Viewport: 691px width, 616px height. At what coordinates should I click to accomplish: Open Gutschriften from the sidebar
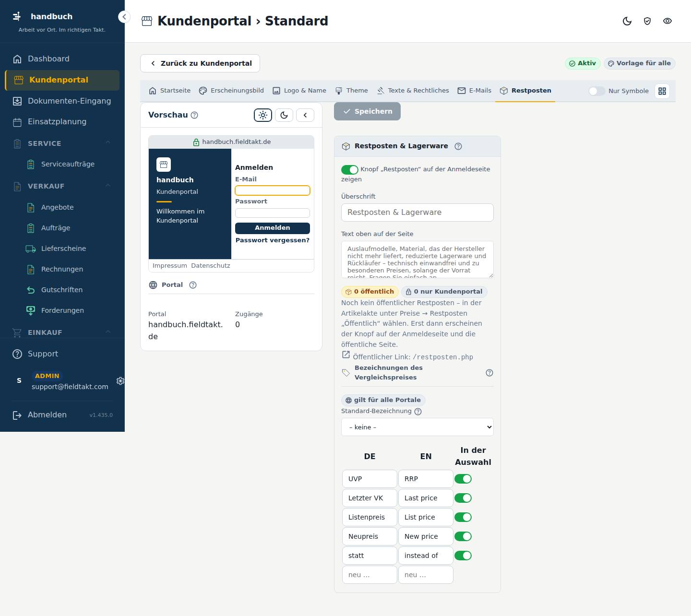(x=62, y=290)
